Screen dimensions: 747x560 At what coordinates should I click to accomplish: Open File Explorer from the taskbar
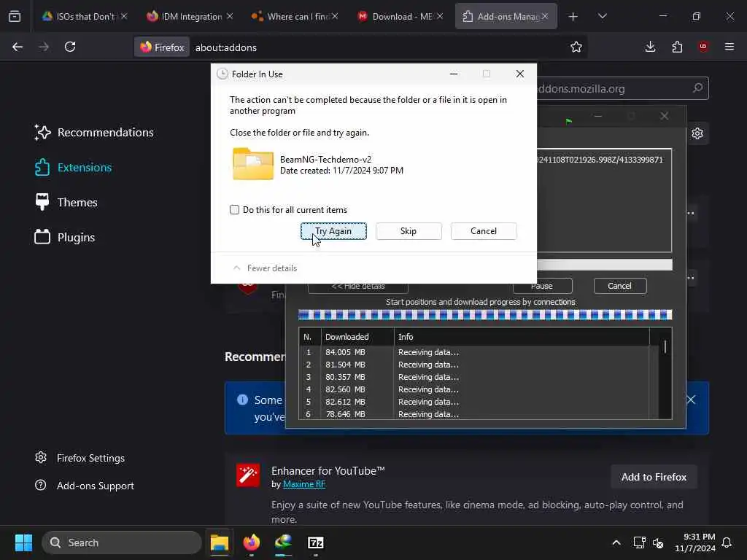click(x=220, y=542)
